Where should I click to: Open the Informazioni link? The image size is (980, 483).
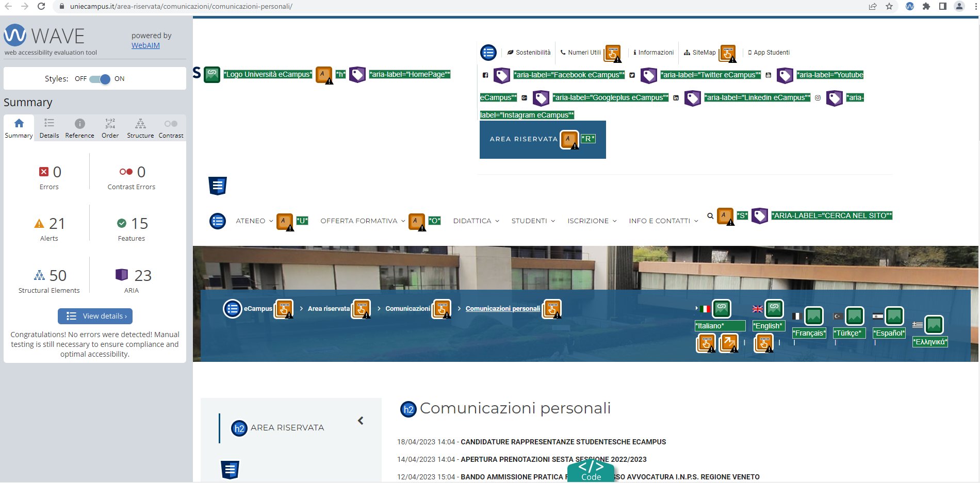pos(654,53)
